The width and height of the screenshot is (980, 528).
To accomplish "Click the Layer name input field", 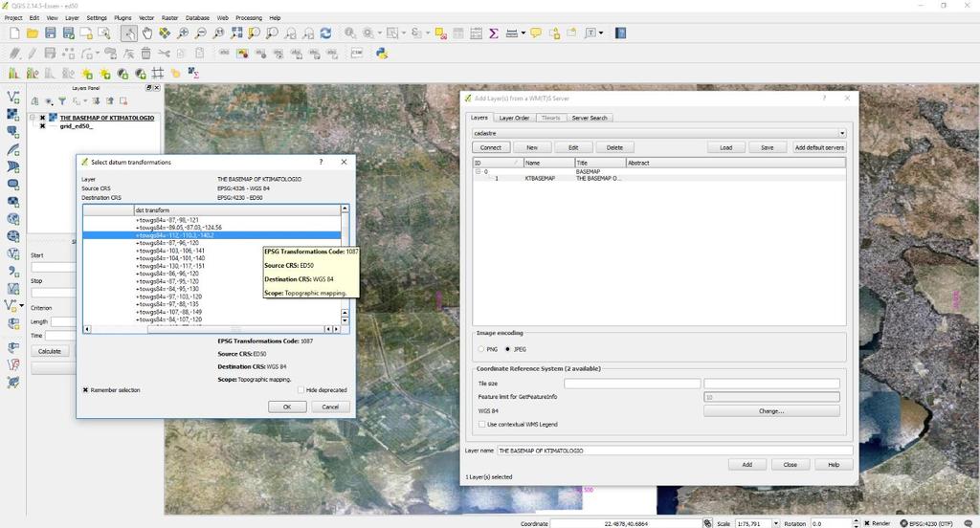I will [x=675, y=451].
